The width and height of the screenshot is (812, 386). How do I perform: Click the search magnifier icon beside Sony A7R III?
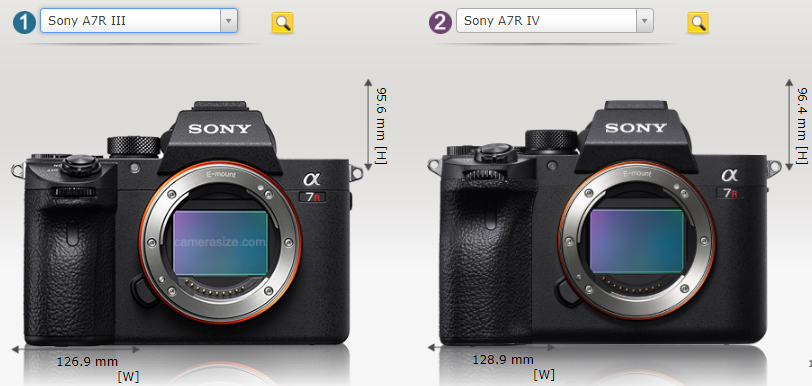pos(282,23)
